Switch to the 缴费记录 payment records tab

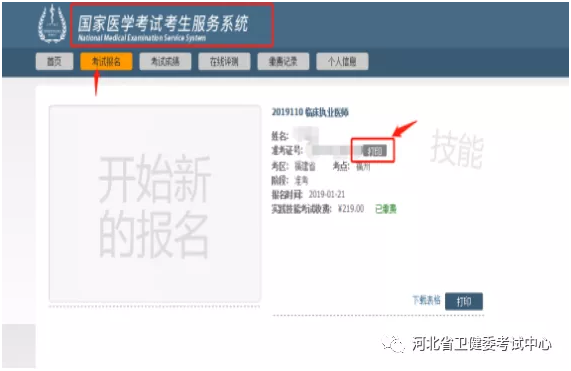[x=283, y=61]
